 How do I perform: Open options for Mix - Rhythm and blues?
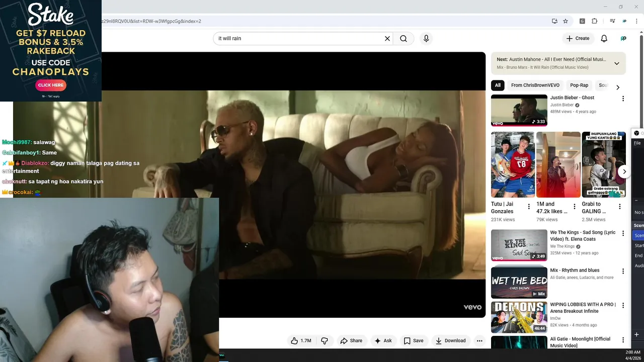[623, 271]
